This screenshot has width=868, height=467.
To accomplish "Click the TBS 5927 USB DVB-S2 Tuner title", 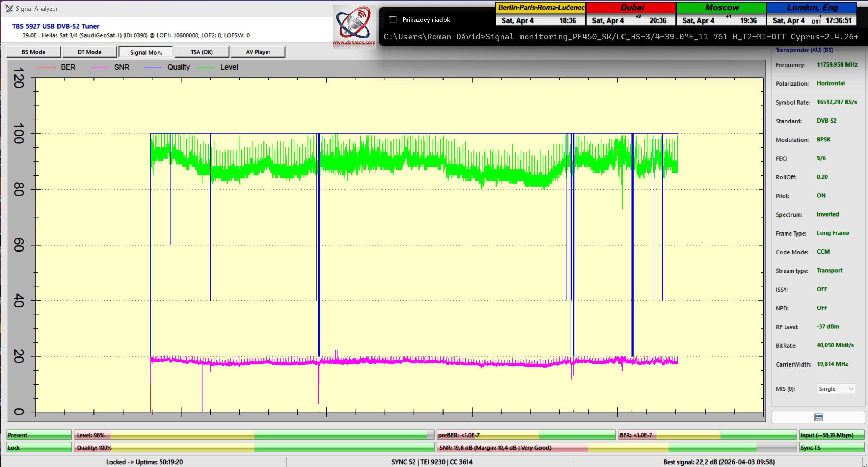I will point(56,26).
